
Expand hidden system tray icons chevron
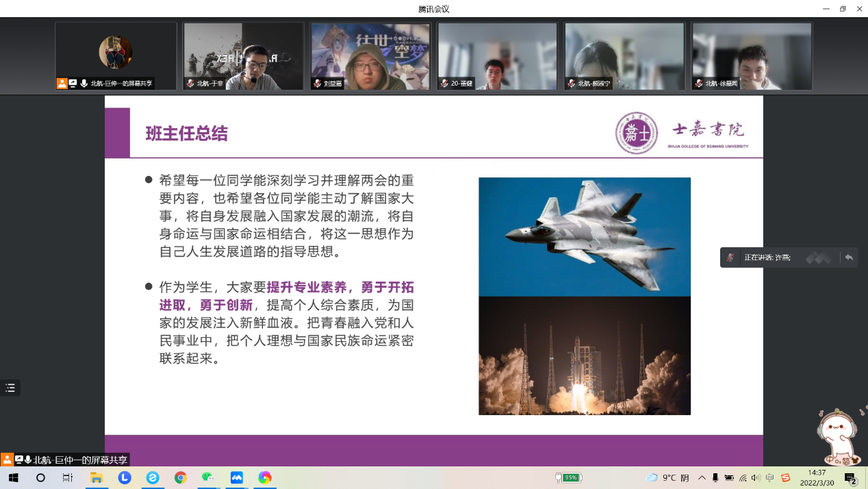702,478
